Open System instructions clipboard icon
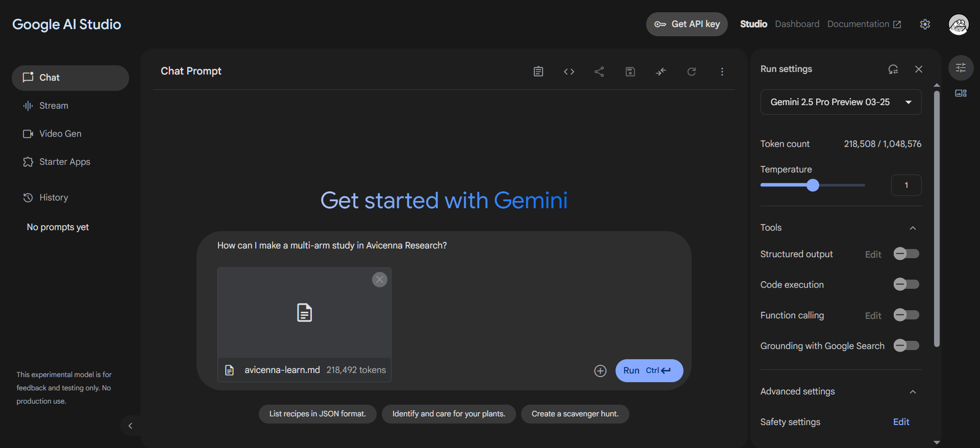 [x=538, y=71]
